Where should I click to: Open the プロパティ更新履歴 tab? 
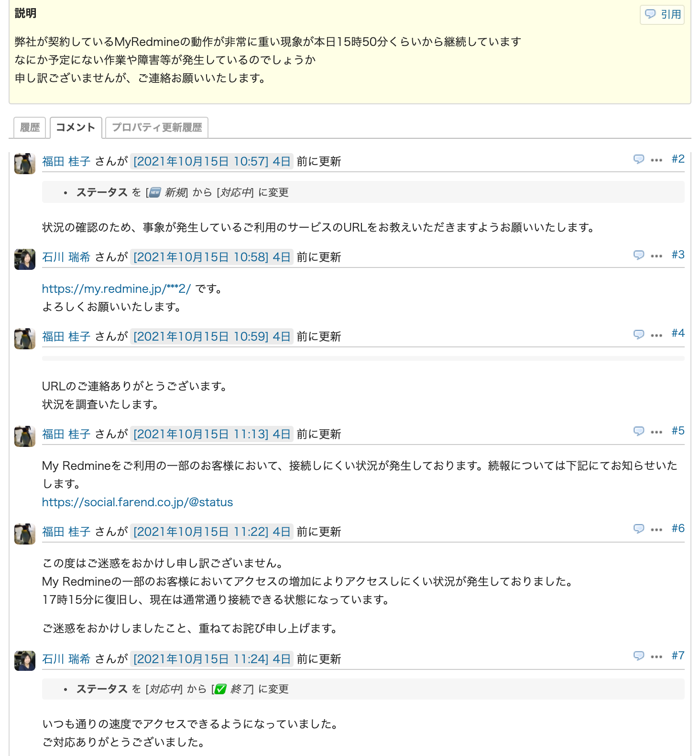[x=157, y=128]
